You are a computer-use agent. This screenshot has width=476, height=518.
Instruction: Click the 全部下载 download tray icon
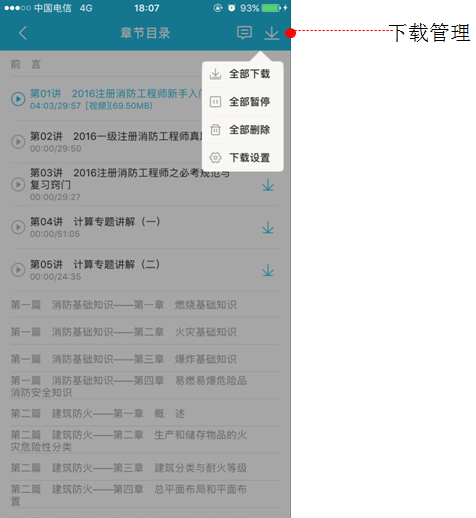click(215, 74)
